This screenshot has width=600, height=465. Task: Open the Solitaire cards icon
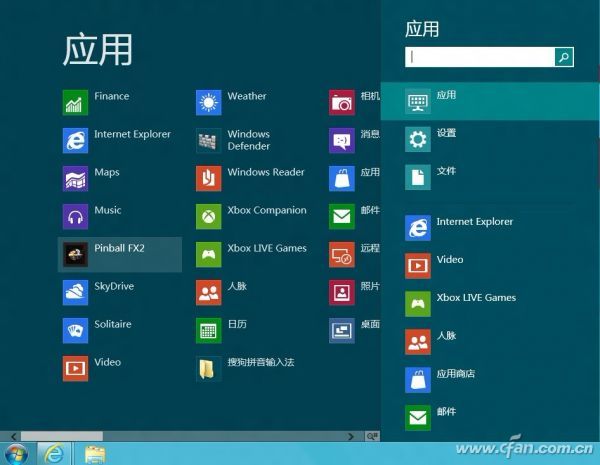pyautogui.click(x=75, y=330)
